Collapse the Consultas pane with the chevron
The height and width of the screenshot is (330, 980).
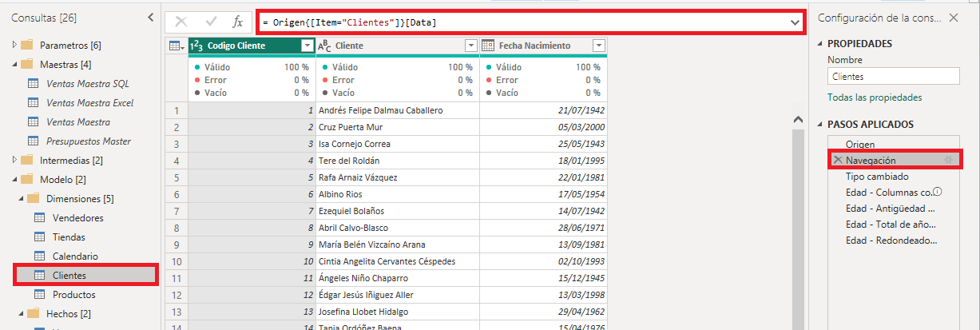[x=152, y=17]
